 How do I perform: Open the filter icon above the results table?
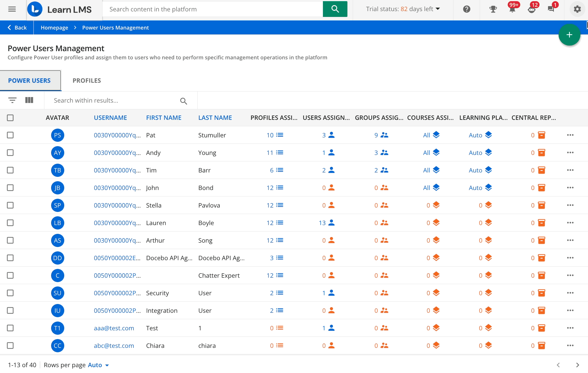pos(12,100)
